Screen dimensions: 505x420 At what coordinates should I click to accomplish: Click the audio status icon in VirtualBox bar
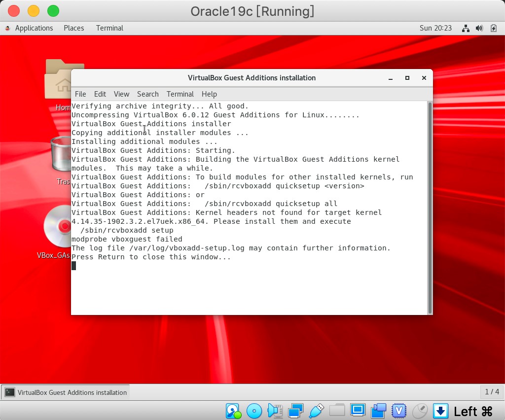coord(275,411)
